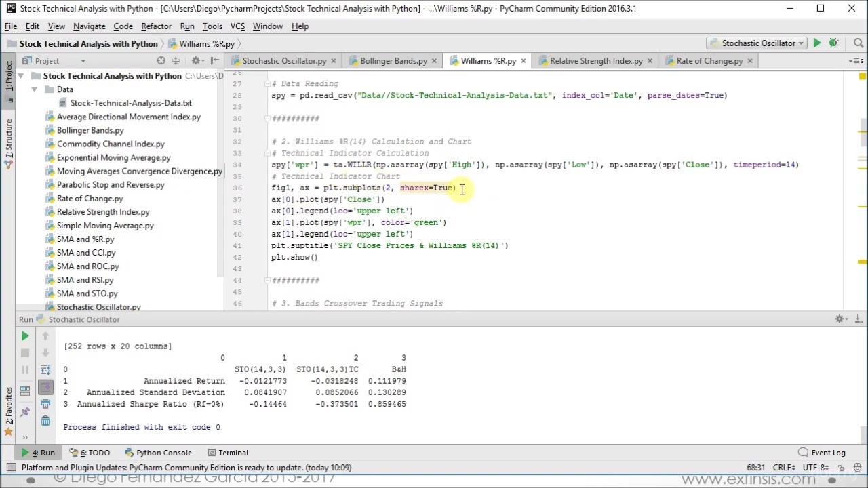Close the Williams %R.py tab

pyautogui.click(x=523, y=61)
